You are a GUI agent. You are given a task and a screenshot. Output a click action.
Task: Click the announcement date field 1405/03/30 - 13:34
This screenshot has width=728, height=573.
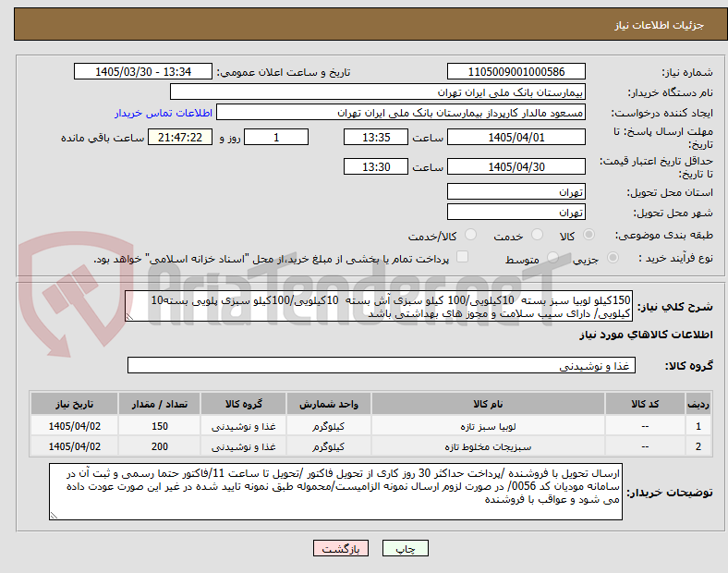pos(143,71)
